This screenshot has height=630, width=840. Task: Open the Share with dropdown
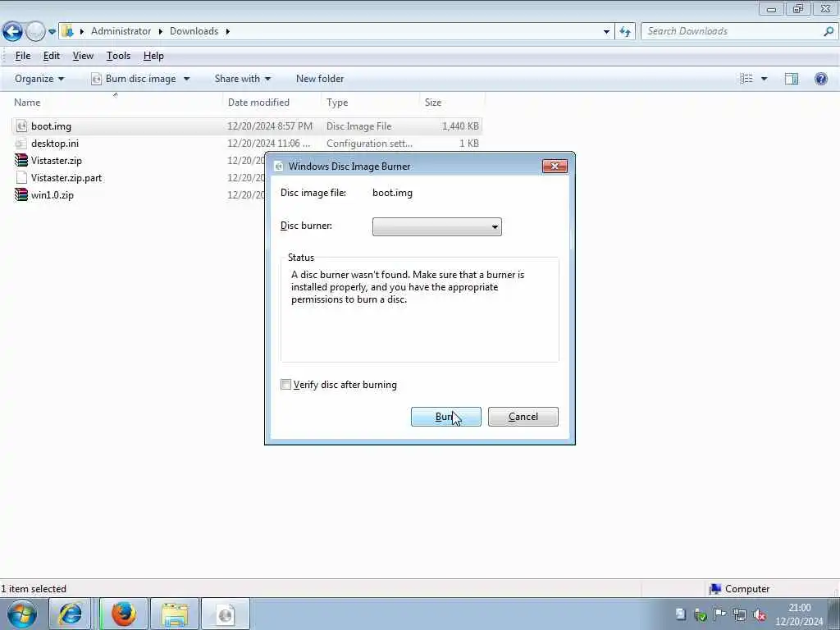coord(243,79)
